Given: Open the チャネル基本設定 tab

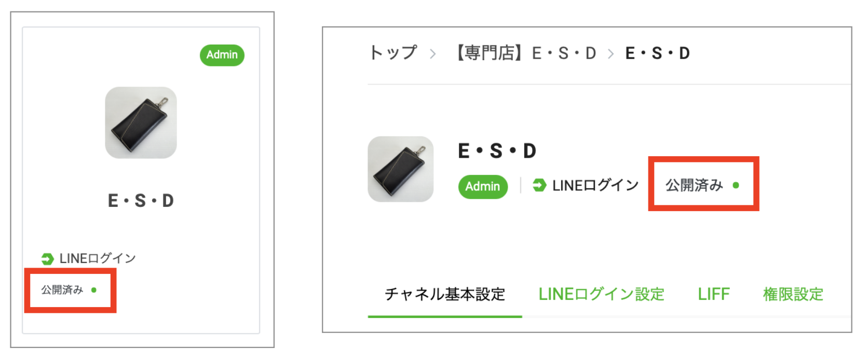Looking at the screenshot, I should click(444, 295).
